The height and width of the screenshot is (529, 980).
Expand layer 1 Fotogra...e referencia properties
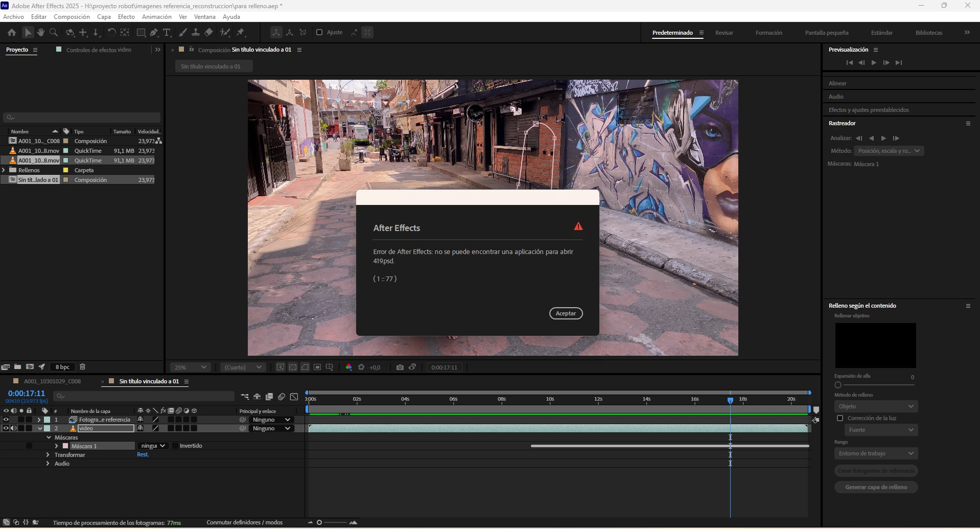click(x=39, y=420)
